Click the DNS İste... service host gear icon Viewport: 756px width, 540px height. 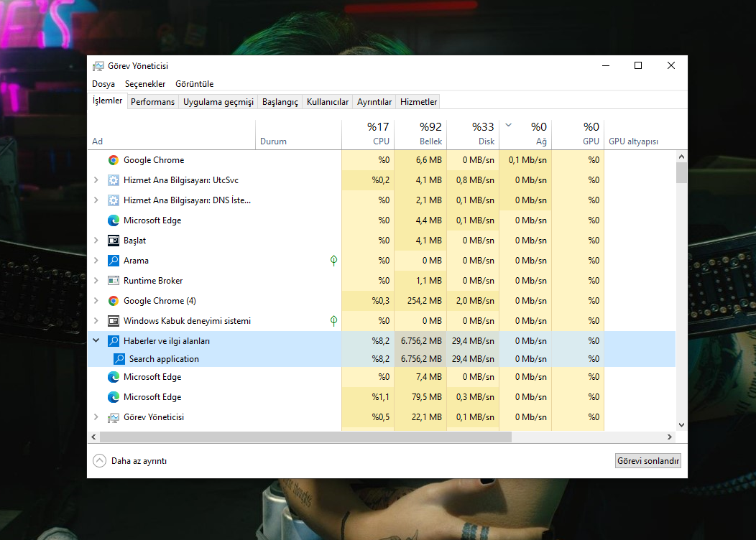(114, 200)
